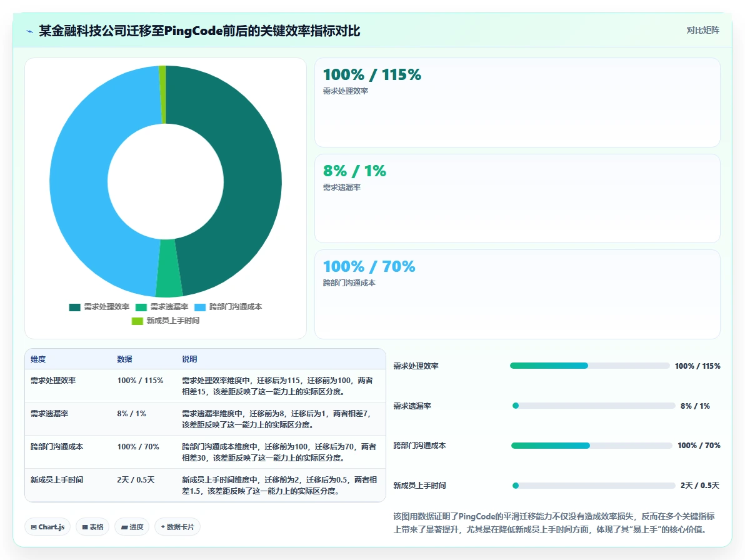The image size is (745, 560).
Task: Toggle the 跨部门沟通成本 legend color box
Action: (x=200, y=307)
